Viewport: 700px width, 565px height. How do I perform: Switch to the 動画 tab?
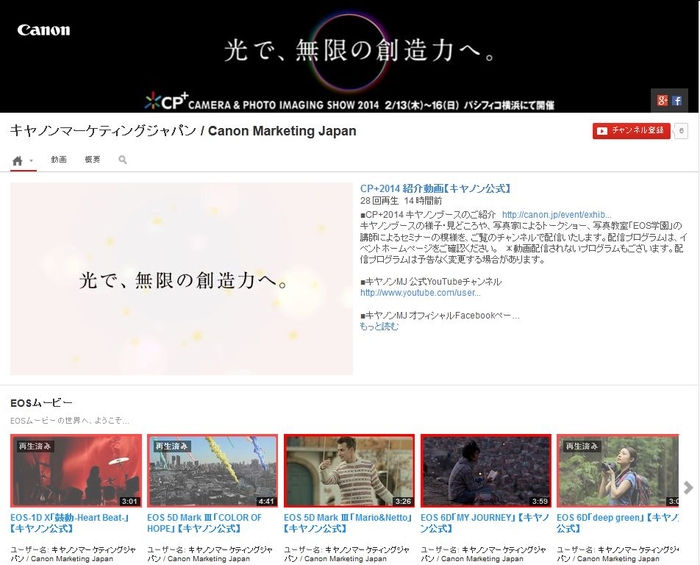point(58,159)
